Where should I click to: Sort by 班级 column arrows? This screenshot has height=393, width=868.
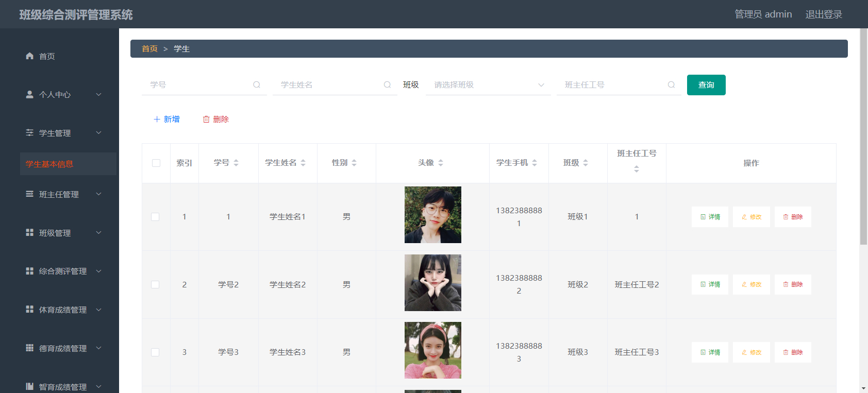coord(586,163)
